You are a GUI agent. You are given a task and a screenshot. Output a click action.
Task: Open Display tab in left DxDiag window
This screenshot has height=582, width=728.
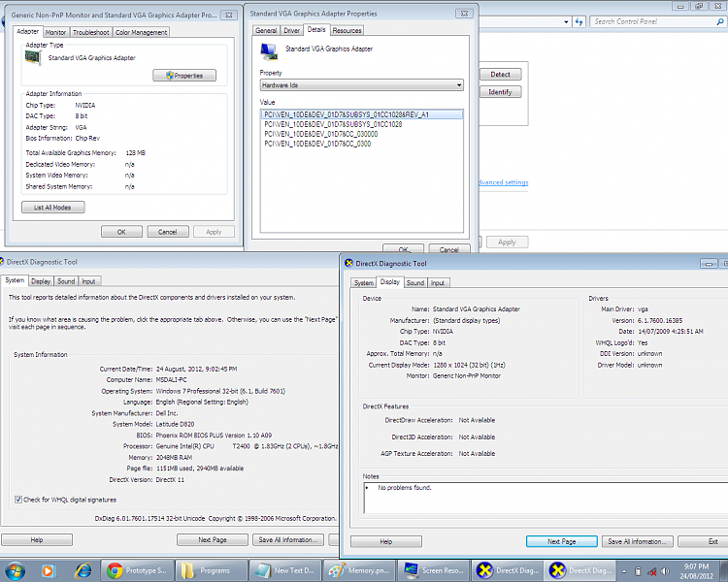41,281
